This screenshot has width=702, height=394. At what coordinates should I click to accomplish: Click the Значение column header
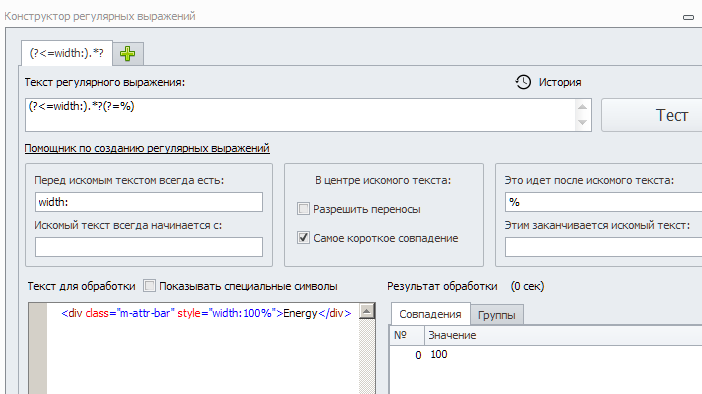click(x=563, y=335)
